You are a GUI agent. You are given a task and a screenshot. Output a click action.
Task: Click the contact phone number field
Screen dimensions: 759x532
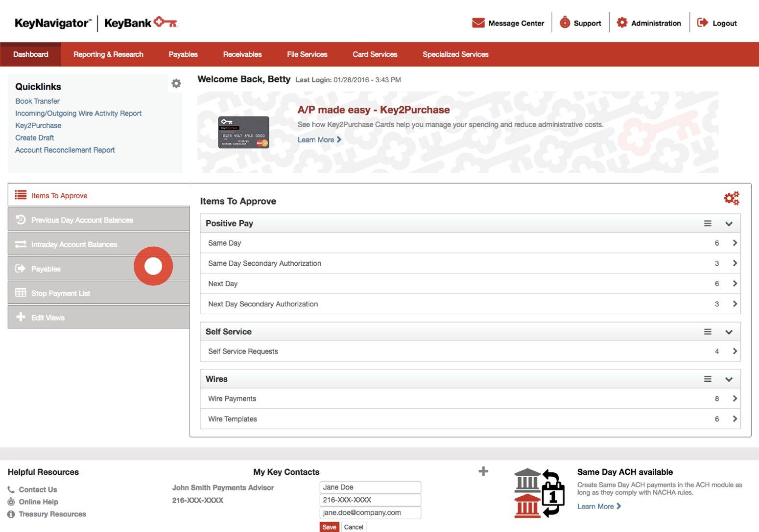click(370, 500)
